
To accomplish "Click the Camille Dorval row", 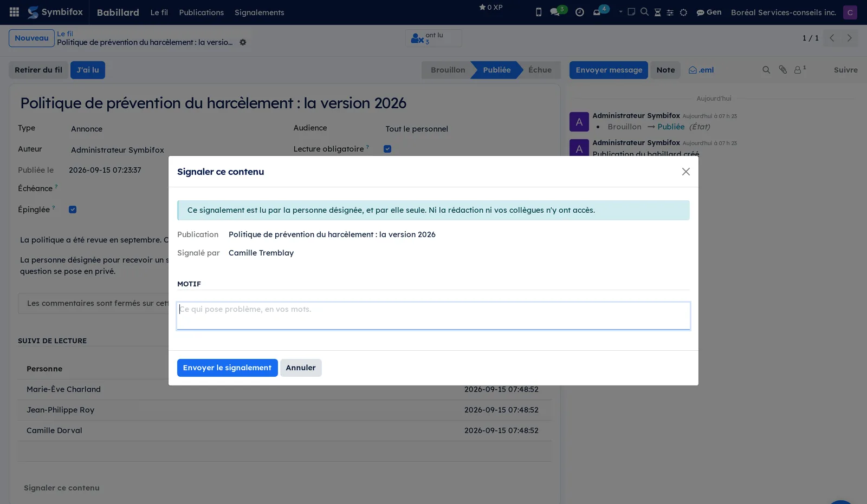I will (284, 430).
